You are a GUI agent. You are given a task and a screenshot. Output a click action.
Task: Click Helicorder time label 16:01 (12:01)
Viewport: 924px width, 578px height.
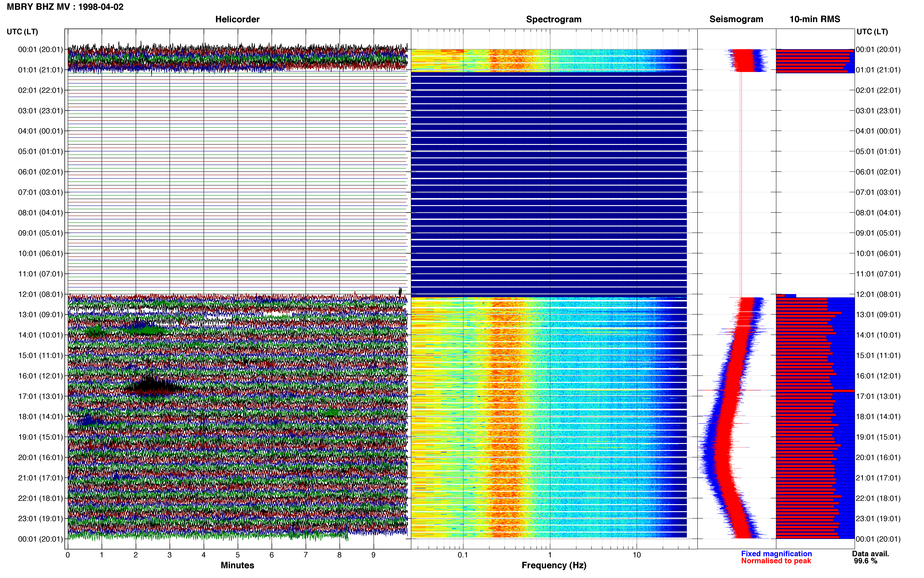41,376
